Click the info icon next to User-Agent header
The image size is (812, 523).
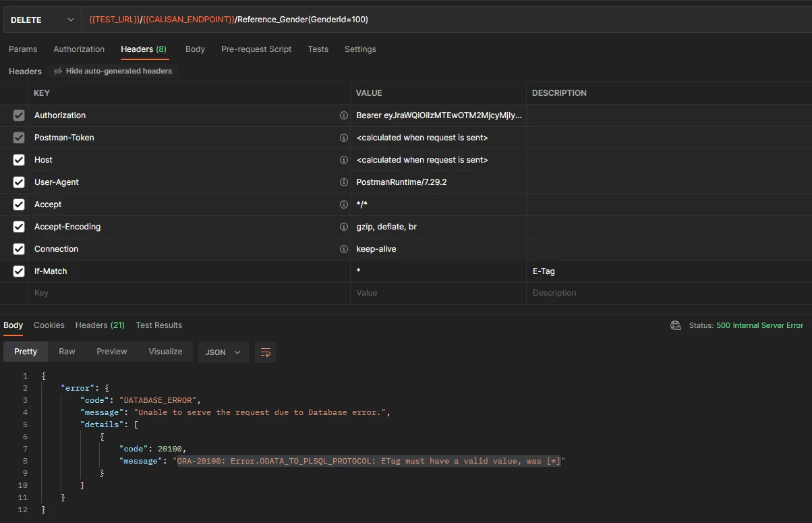click(x=344, y=182)
